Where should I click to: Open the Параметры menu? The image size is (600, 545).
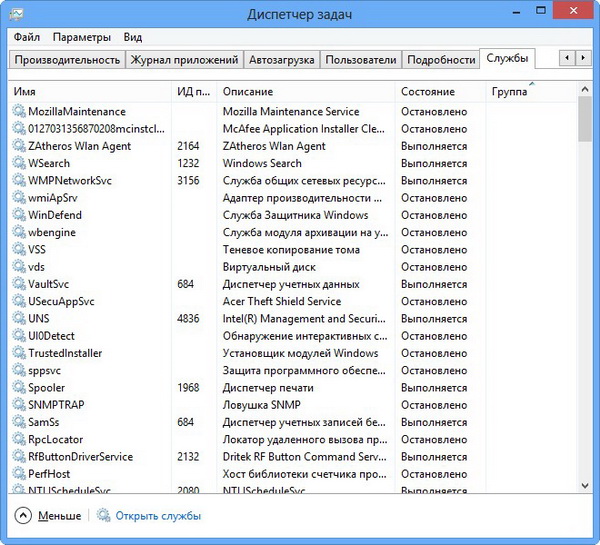pyautogui.click(x=82, y=37)
